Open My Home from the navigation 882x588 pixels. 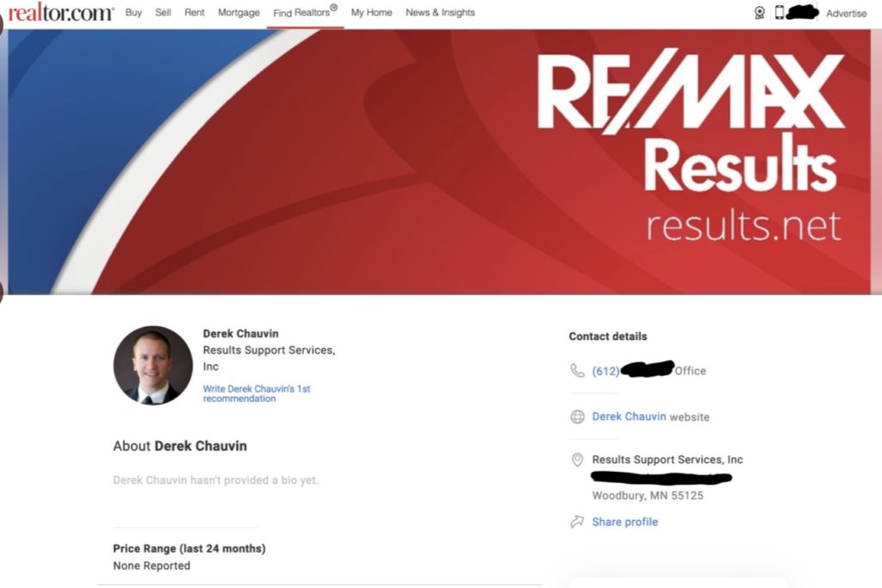click(x=371, y=13)
